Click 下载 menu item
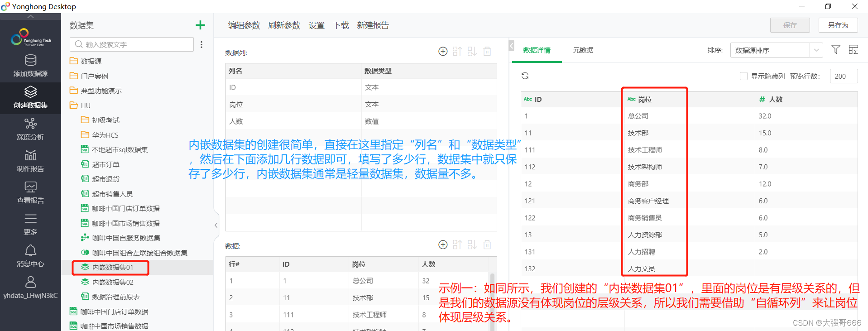Viewport: 868px width, 331px height. click(x=341, y=25)
